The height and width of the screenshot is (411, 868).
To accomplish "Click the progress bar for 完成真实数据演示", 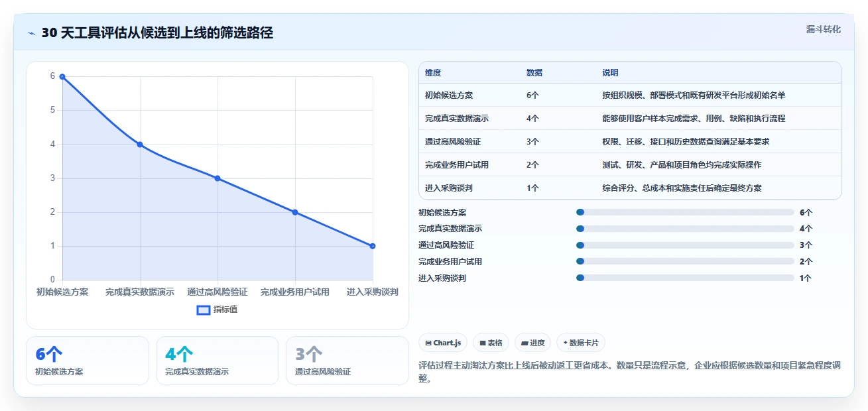I will point(685,229).
